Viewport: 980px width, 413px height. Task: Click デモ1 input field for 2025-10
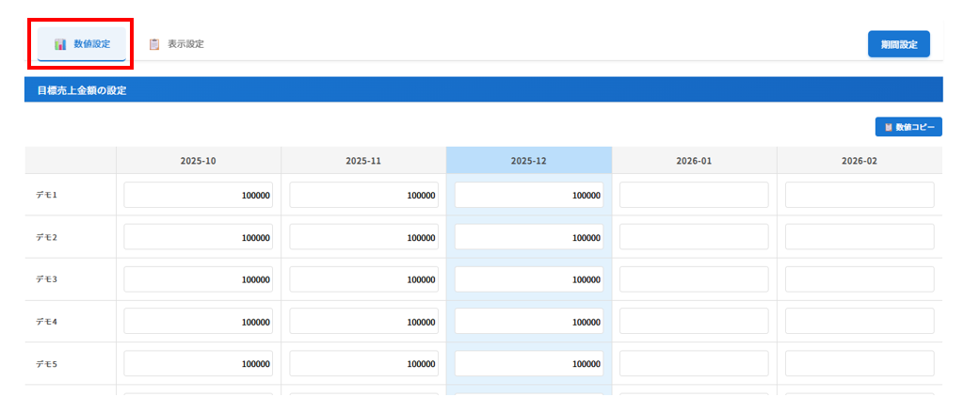[x=198, y=195]
